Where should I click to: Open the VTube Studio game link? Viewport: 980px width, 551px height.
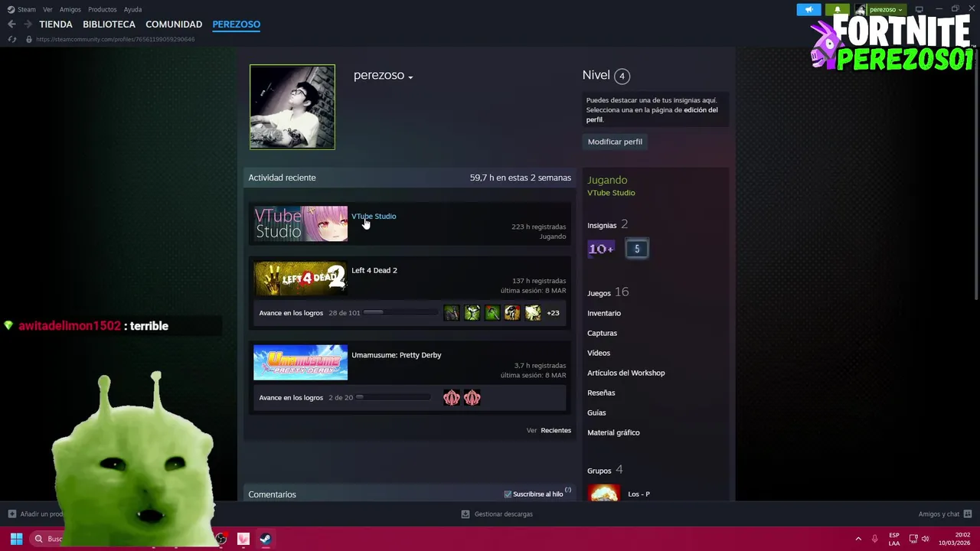point(374,217)
